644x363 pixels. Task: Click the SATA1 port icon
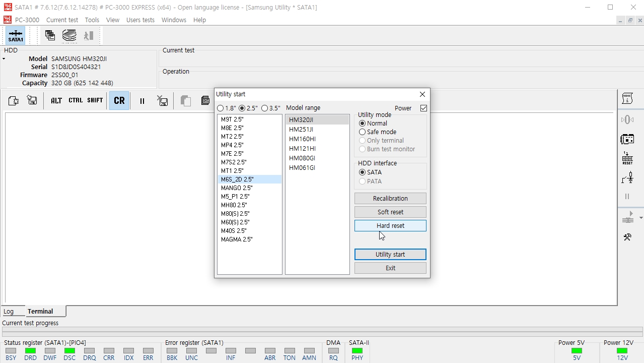16,36
